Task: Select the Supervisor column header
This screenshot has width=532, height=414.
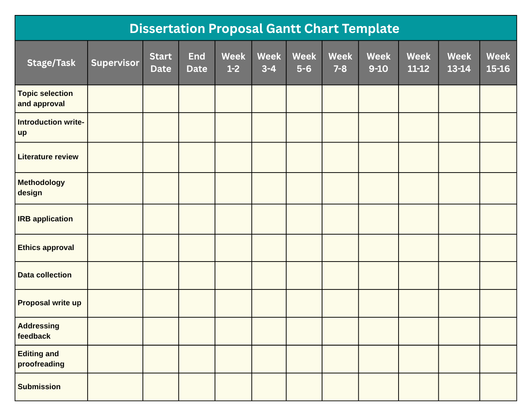Action: point(115,63)
